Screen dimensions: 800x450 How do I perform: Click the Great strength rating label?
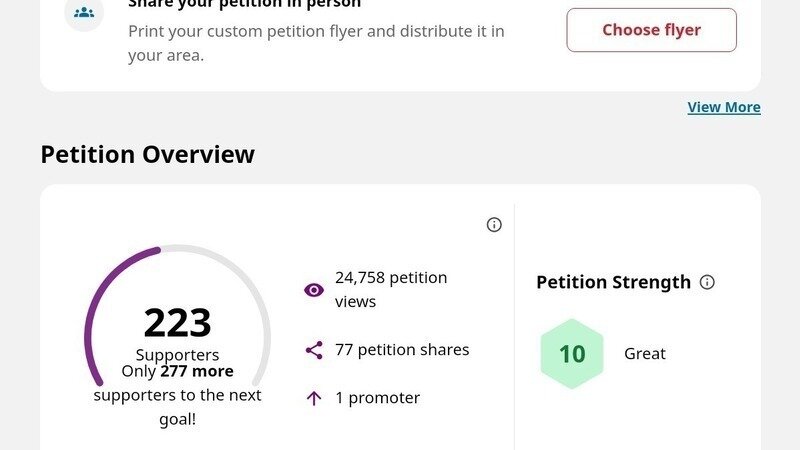(645, 354)
